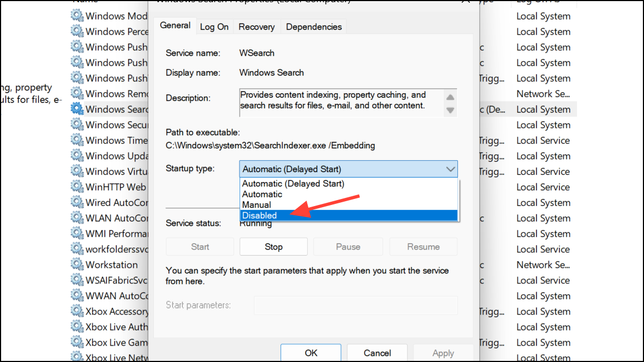Click gear icon beside Windows Virtu service
644x362 pixels.
click(x=77, y=171)
